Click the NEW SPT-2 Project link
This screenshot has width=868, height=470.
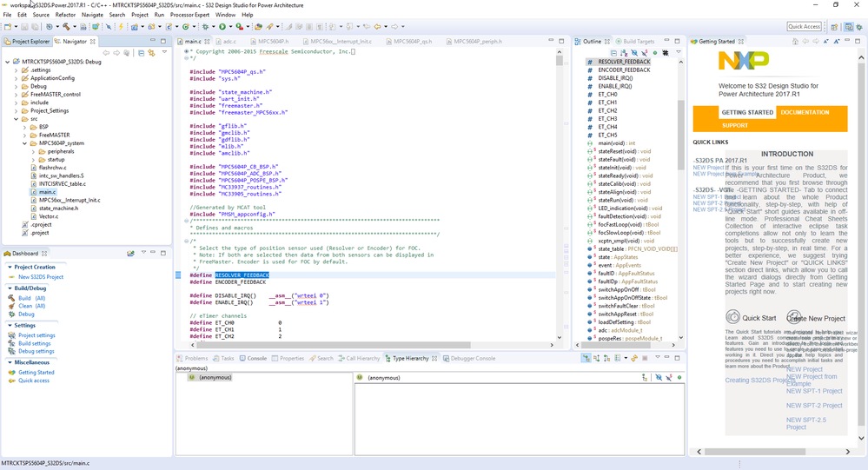point(814,405)
